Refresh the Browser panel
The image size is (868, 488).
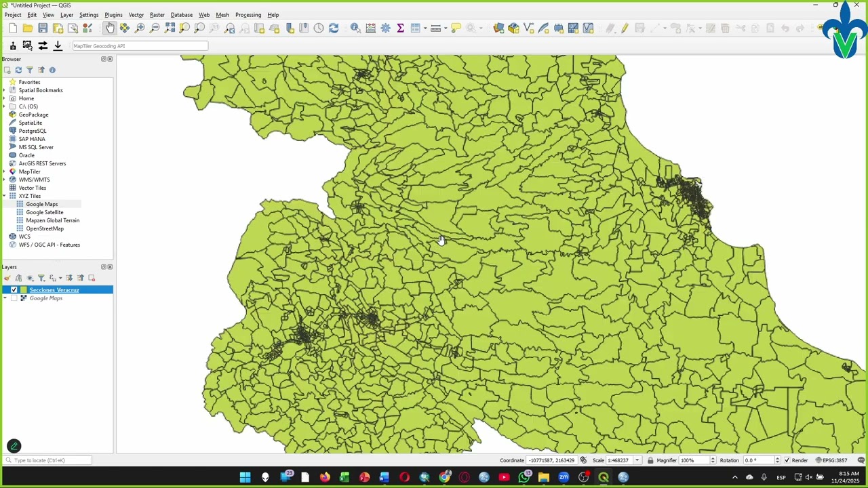18,70
